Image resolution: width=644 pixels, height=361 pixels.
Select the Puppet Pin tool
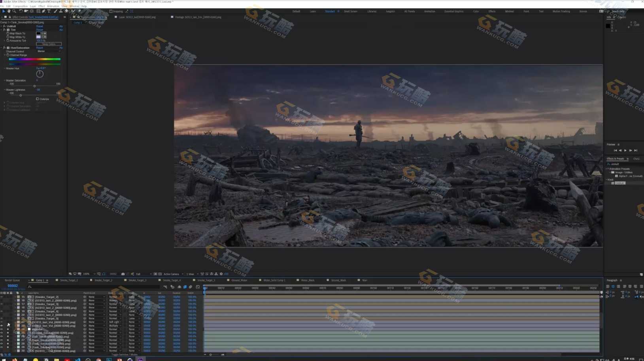click(79, 11)
